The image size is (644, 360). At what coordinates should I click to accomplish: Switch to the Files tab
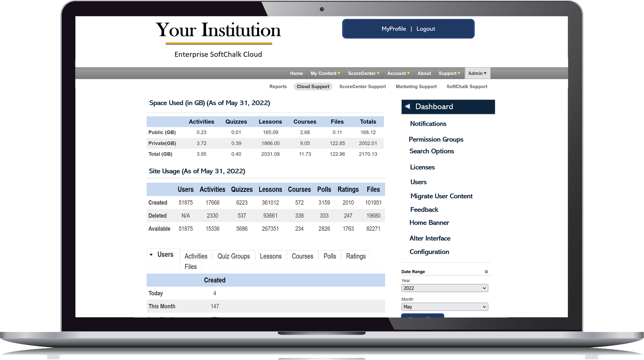coord(191,267)
